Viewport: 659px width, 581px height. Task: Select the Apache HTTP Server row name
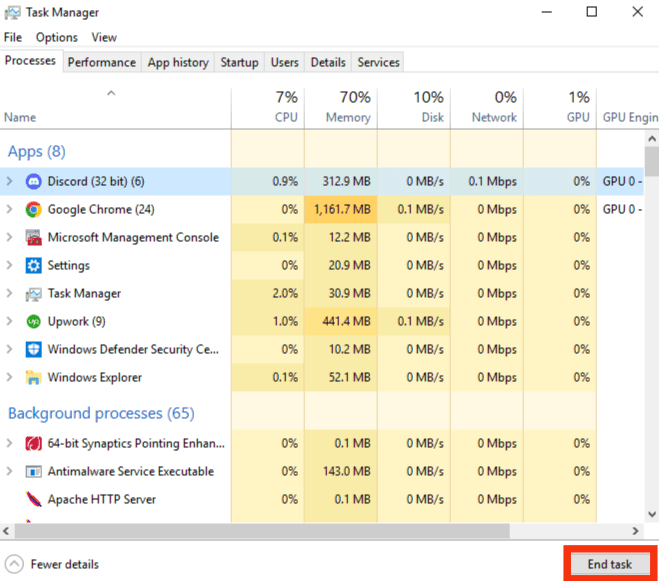(102, 499)
